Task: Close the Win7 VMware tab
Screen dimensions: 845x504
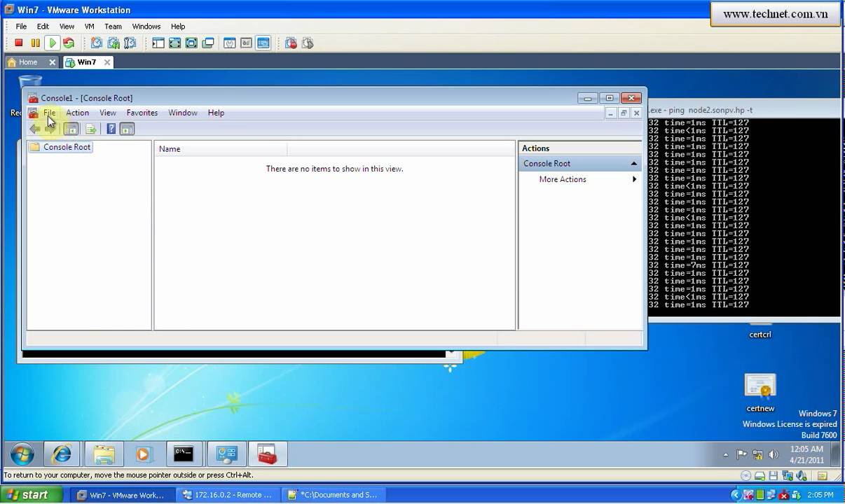Action: pyautogui.click(x=107, y=62)
